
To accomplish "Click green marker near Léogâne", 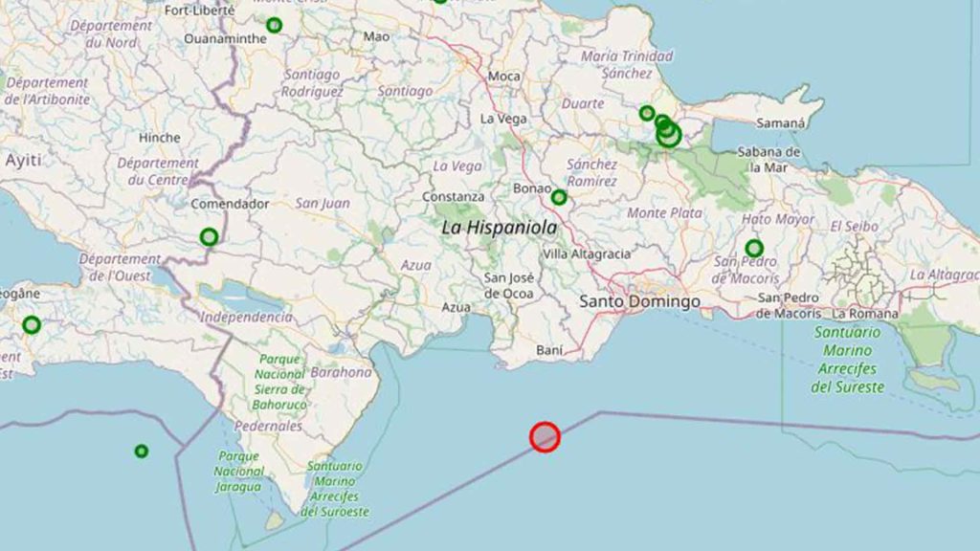I will (32, 325).
